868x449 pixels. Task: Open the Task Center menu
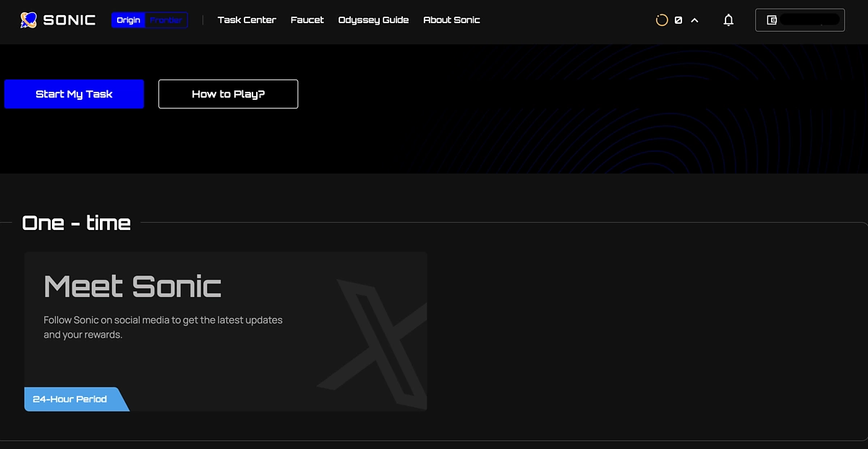click(247, 20)
